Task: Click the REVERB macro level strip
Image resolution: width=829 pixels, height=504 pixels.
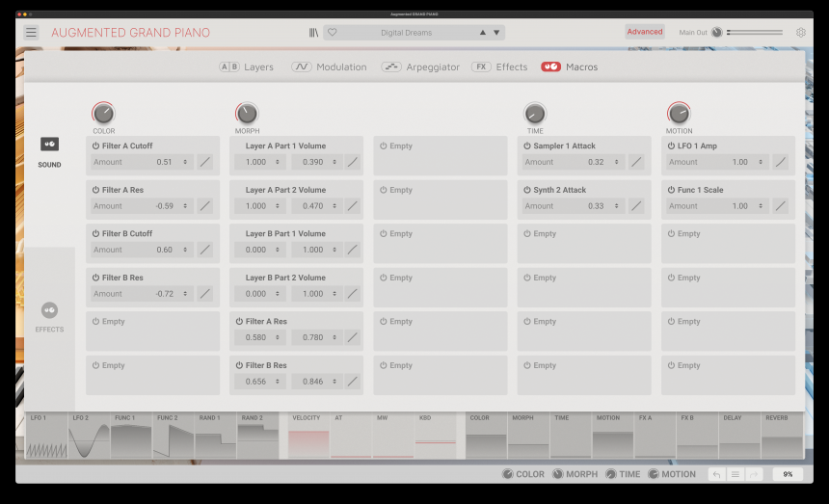Action: pyautogui.click(x=782, y=436)
